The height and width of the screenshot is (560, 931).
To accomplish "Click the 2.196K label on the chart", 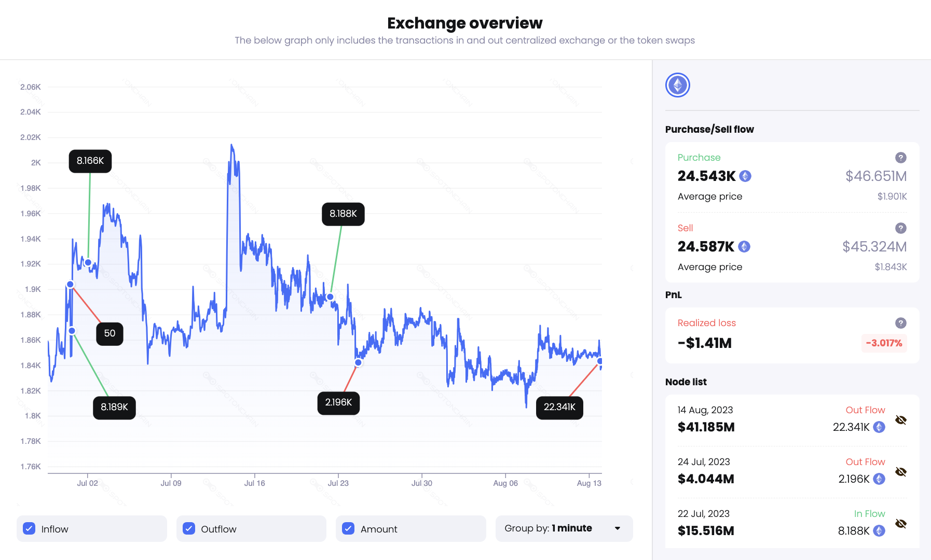I will 338,402.
